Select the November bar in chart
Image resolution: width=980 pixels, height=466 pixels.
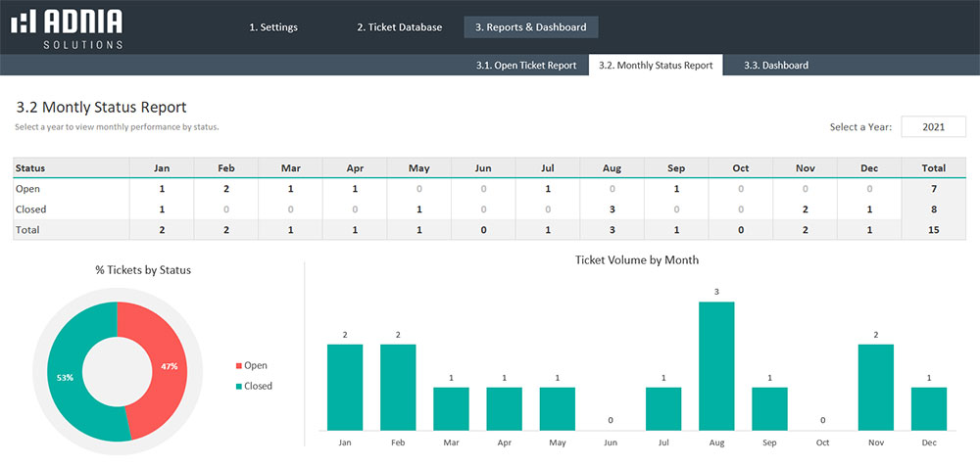tap(875, 387)
